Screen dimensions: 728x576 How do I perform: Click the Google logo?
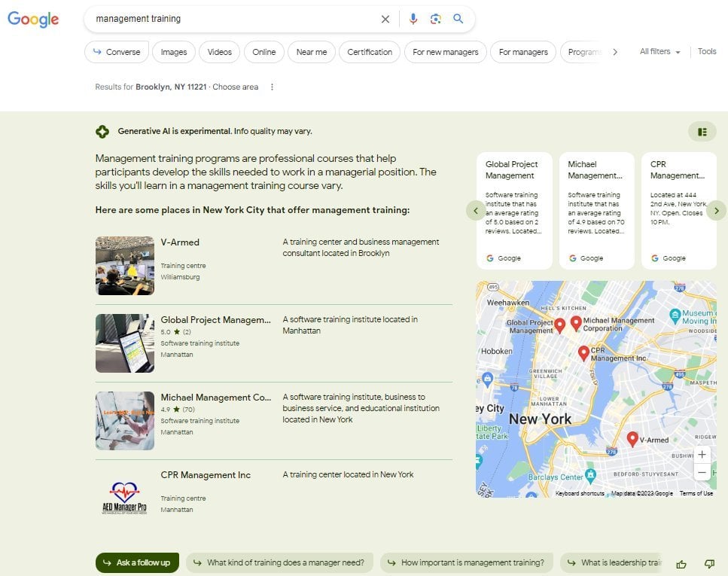33,19
